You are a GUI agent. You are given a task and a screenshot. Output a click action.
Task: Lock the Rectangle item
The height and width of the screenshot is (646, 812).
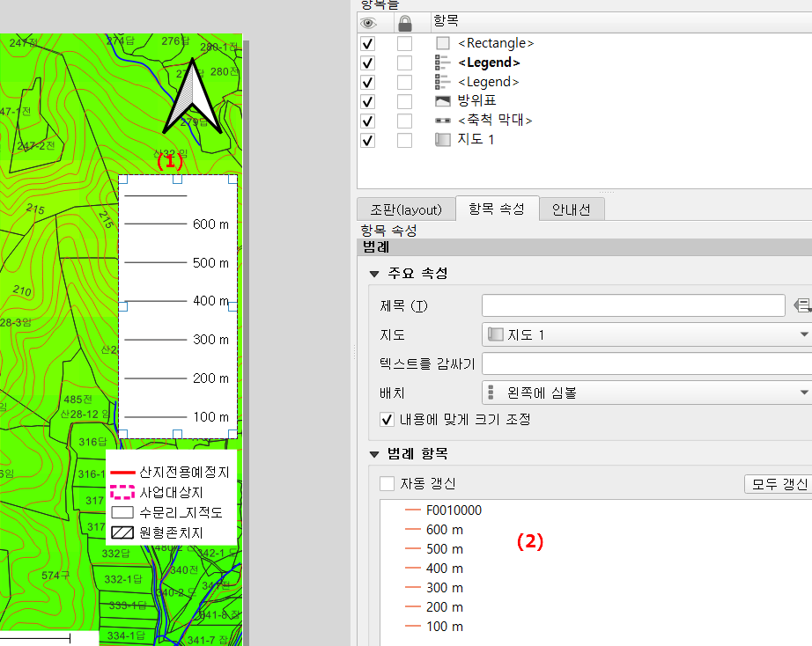[x=404, y=43]
